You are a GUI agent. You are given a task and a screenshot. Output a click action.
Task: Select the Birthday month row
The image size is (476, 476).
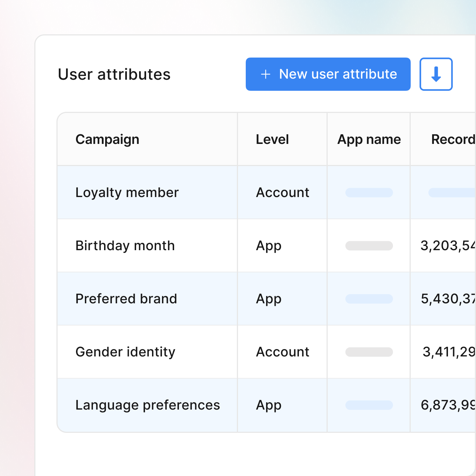pos(125,245)
